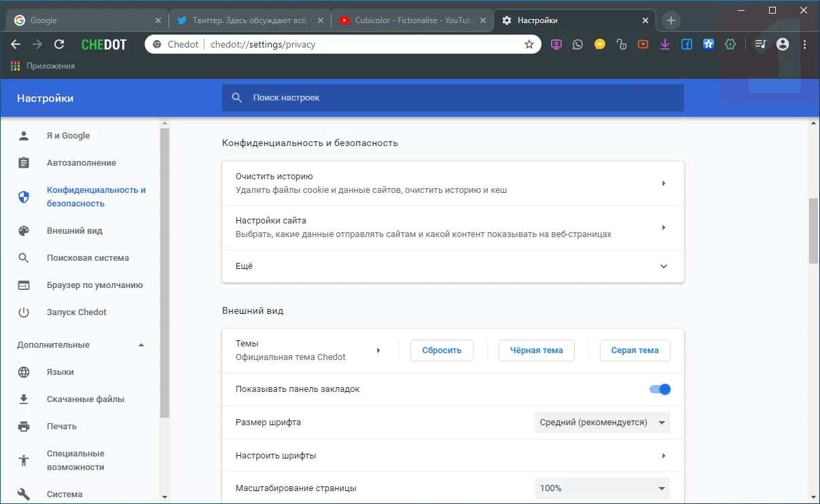Open the user profile avatar

(x=783, y=44)
